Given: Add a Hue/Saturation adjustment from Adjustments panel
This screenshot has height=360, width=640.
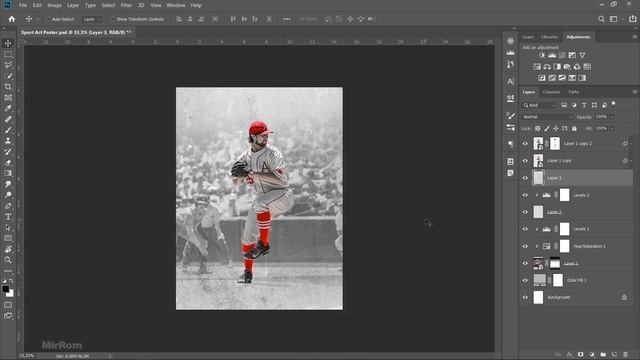Looking at the screenshot, I should pos(537,67).
